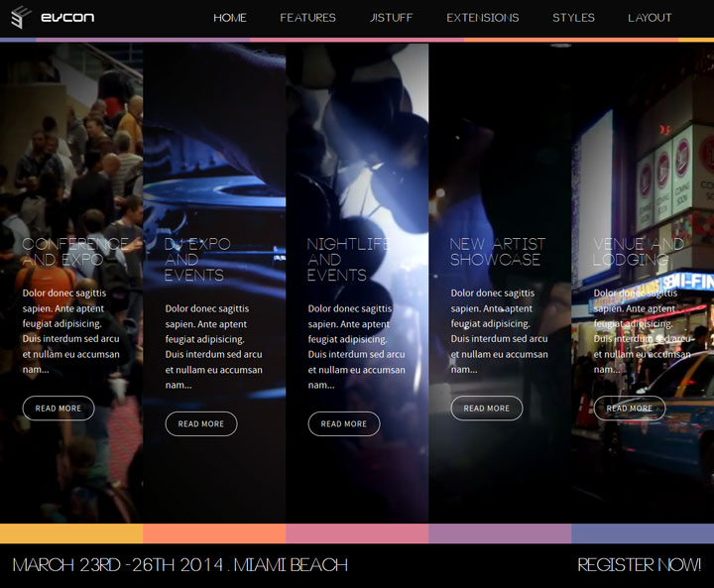Click the blue color bar segment
This screenshot has height=588, width=714.
643,533
